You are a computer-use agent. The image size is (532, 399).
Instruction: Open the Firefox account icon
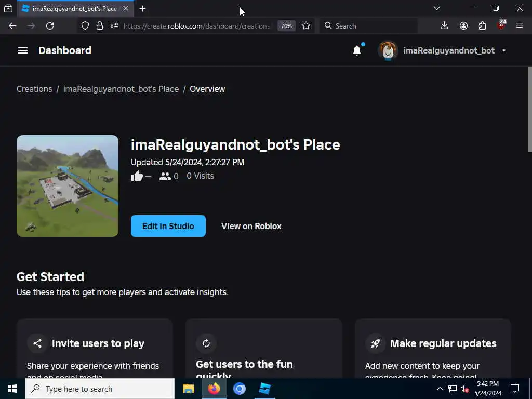(x=463, y=26)
